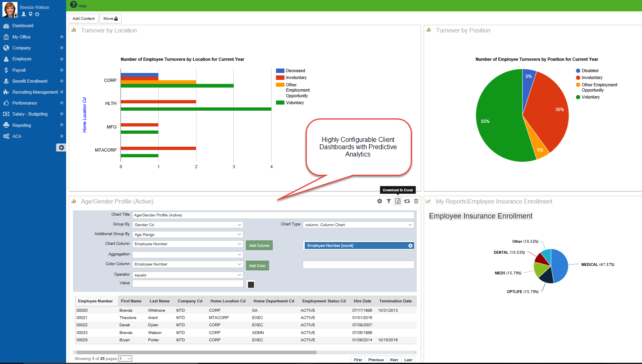Image resolution: width=642 pixels, height=364 pixels.
Task: Click the black color swatch next to Value
Action: 251,285
